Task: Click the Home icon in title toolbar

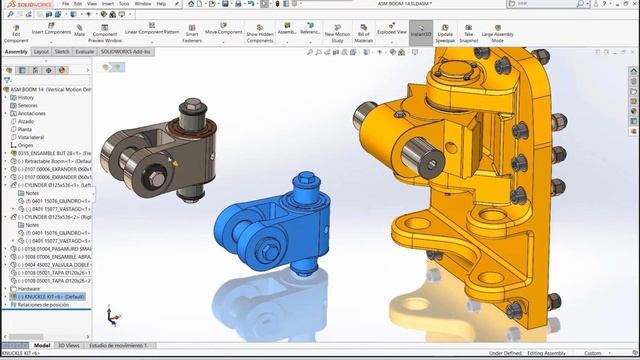Action: coord(191,4)
